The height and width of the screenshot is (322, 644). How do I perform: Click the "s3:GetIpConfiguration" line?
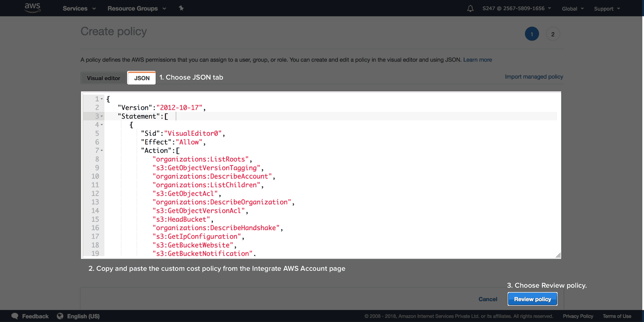click(x=198, y=236)
